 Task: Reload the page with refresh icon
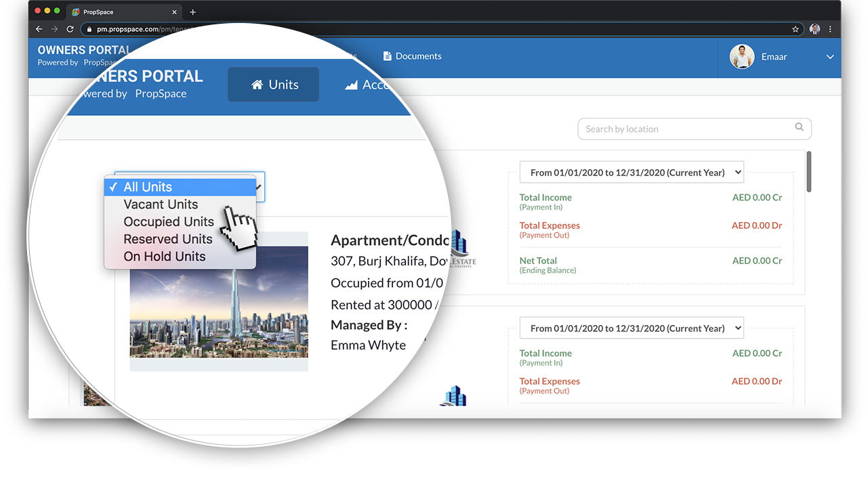point(70,29)
